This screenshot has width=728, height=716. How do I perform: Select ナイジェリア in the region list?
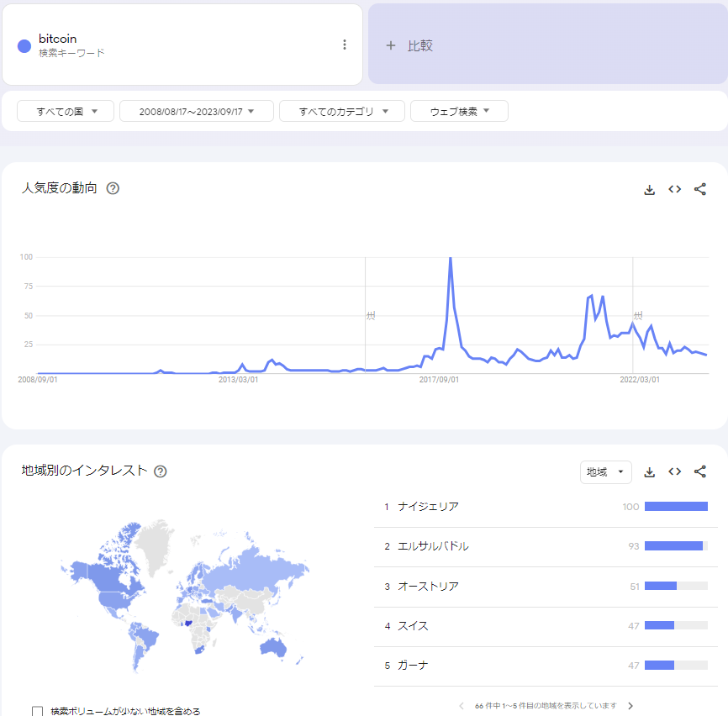(428, 507)
